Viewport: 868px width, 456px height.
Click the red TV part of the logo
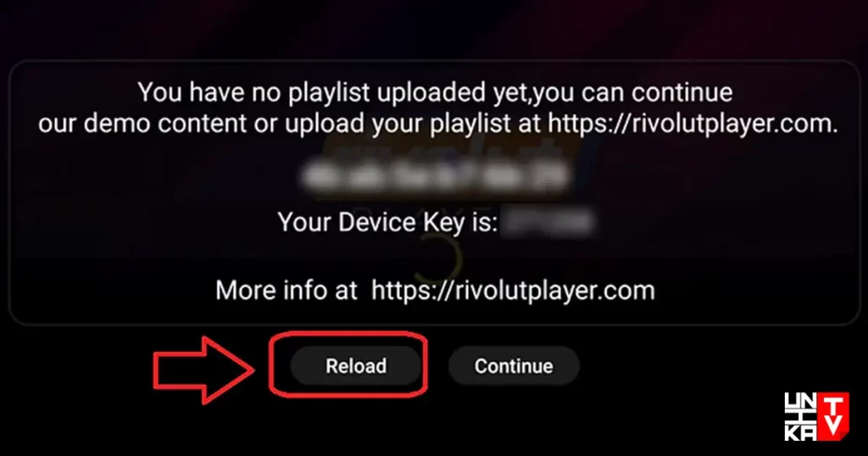click(833, 417)
